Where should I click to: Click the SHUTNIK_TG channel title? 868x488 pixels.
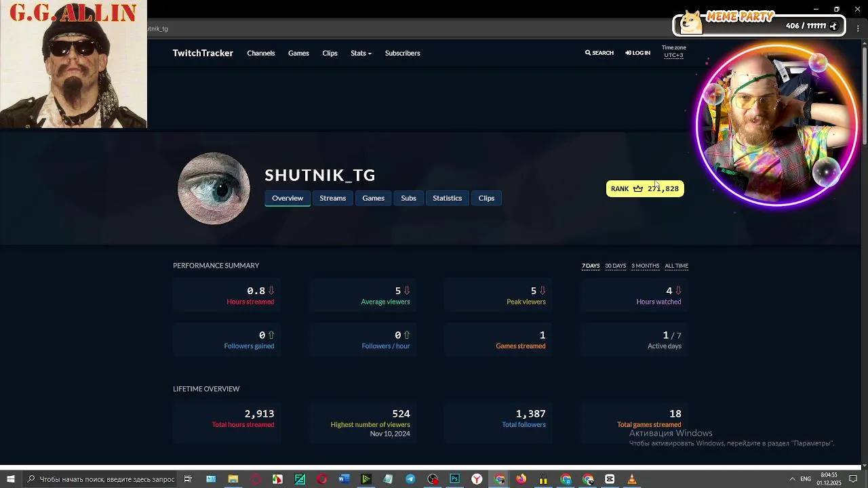click(x=320, y=175)
